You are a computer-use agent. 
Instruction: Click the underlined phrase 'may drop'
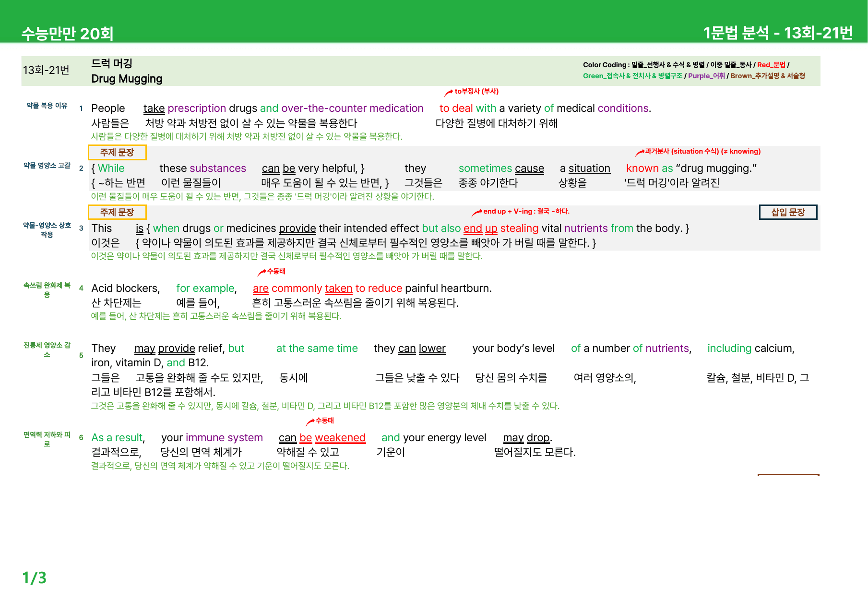coord(526,438)
